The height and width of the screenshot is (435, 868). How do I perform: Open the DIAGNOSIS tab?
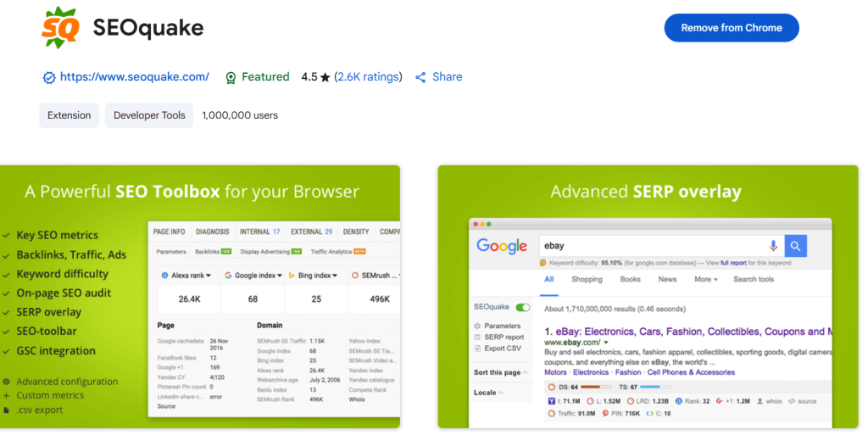pos(213,231)
